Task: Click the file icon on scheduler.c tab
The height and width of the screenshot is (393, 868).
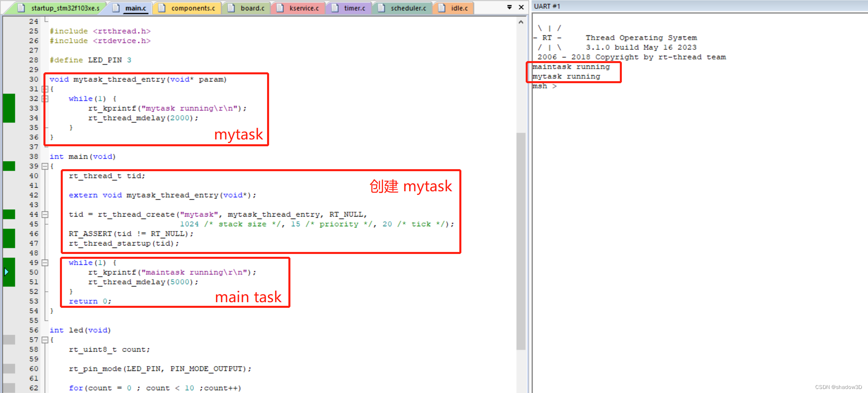Action: 382,8
